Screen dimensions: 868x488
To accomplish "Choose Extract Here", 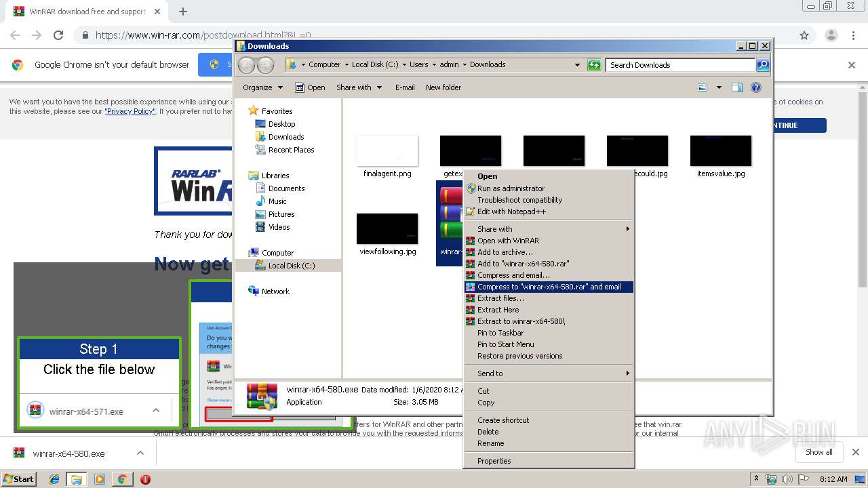I will (549, 310).
